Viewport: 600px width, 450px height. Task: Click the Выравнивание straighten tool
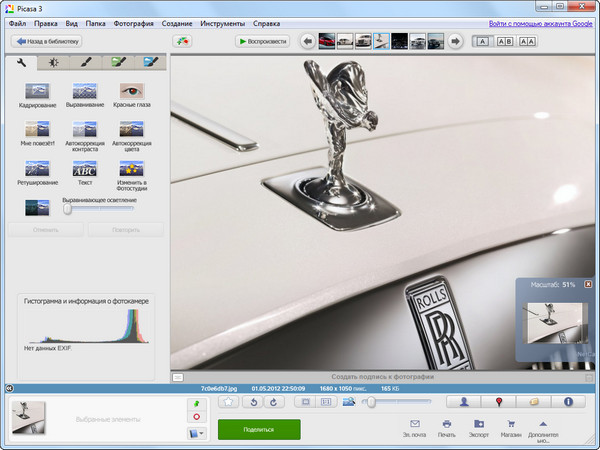pos(85,93)
